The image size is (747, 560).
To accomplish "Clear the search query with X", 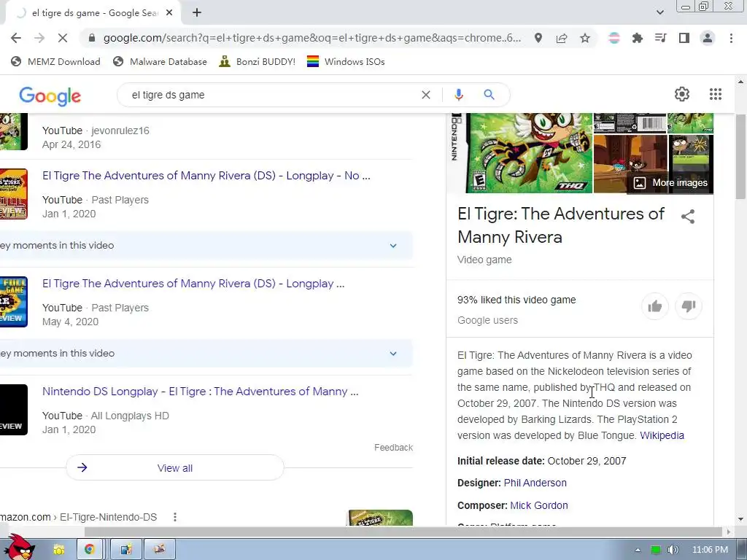I will tap(426, 95).
